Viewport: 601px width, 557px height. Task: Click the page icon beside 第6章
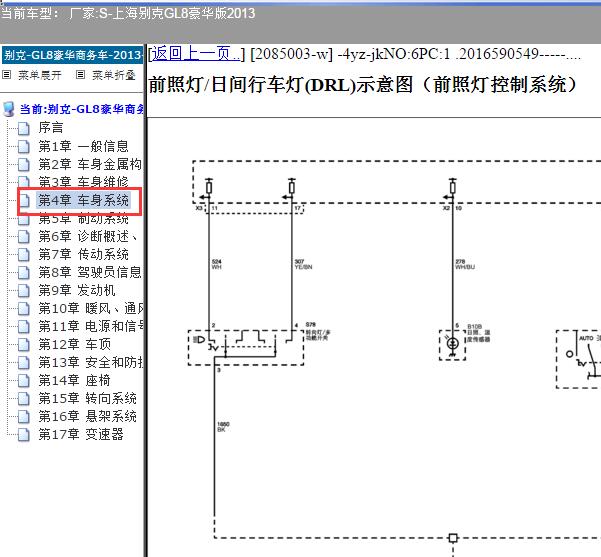(x=24, y=237)
